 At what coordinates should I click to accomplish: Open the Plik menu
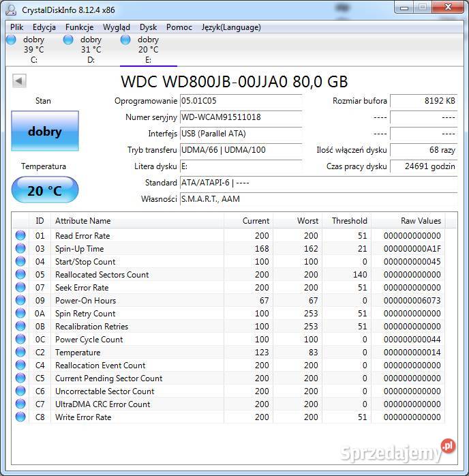16,27
